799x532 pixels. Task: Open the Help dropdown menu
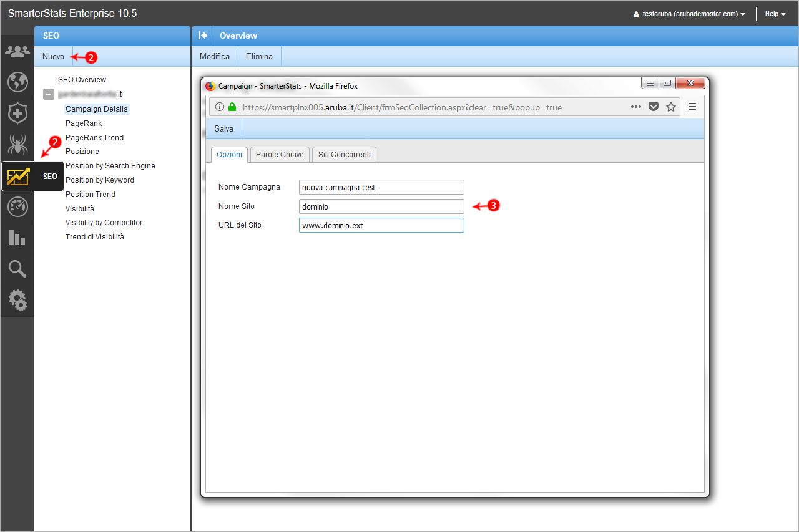(x=775, y=14)
